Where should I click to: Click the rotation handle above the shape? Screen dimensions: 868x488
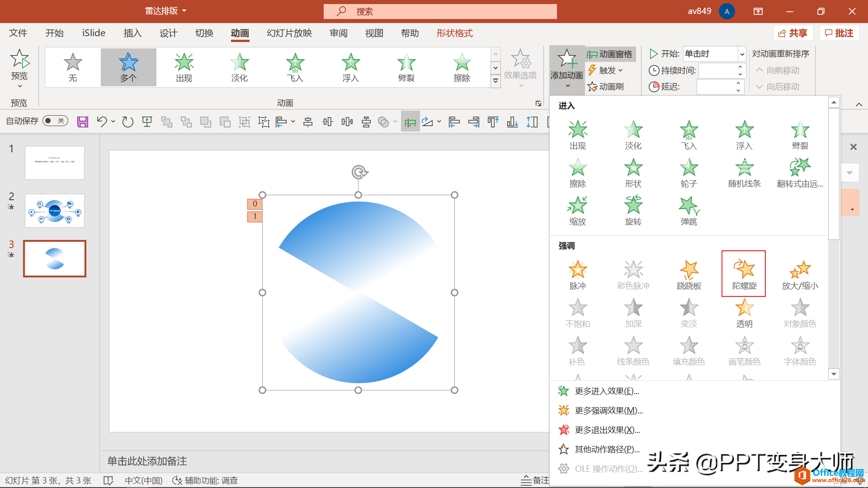[x=359, y=172]
